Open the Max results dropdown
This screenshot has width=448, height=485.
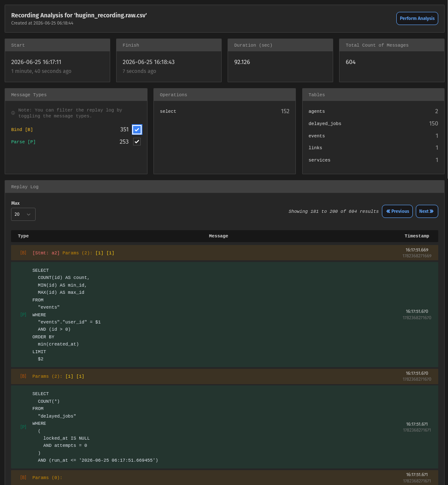[x=23, y=215]
